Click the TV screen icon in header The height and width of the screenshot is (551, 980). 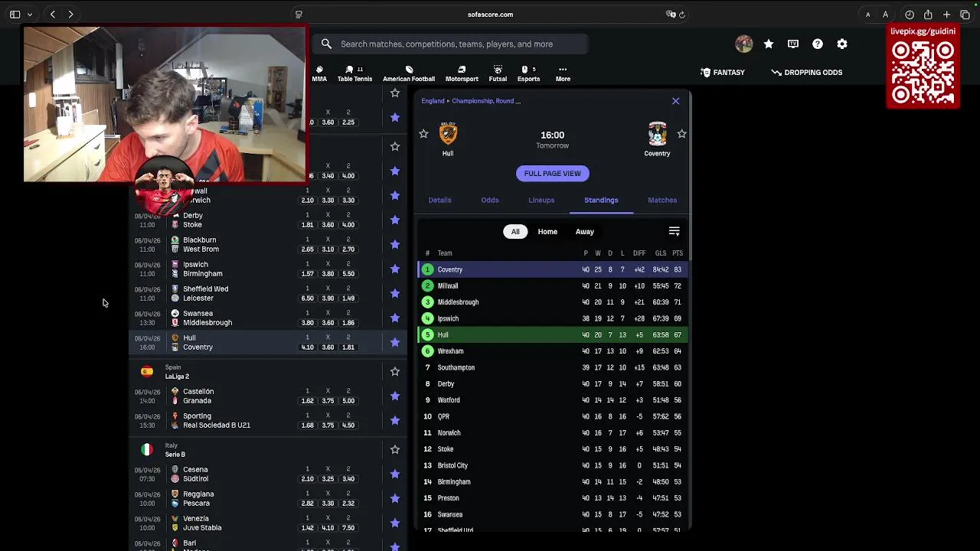pos(793,44)
